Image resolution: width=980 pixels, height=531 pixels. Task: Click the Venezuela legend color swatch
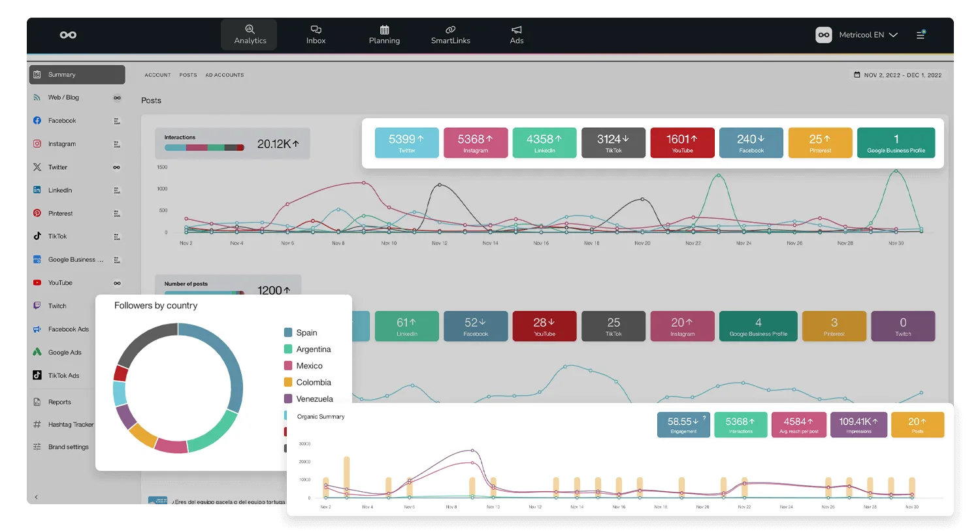[x=288, y=398]
